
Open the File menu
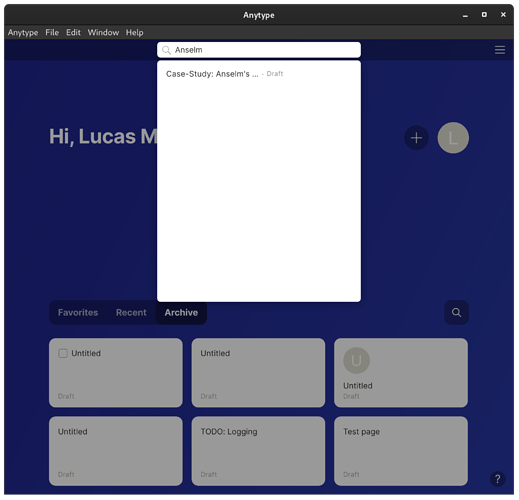(52, 32)
